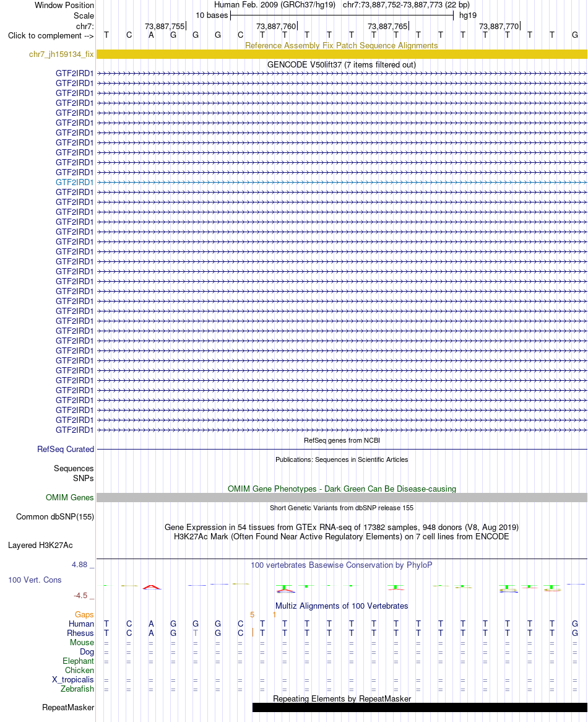Click the gray OMIM Genes item bar

click(x=342, y=498)
